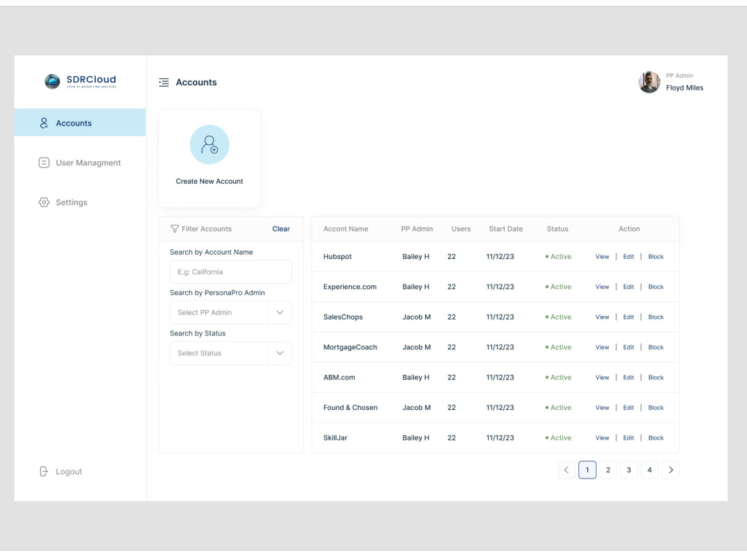Toggle the sidebar hamburger menu icon
Viewport: 747px width, 560px height.
(x=164, y=82)
